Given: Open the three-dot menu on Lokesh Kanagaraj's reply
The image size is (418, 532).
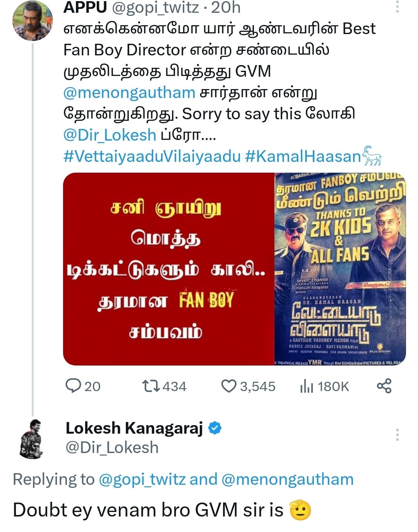Looking at the screenshot, I should tap(397, 435).
